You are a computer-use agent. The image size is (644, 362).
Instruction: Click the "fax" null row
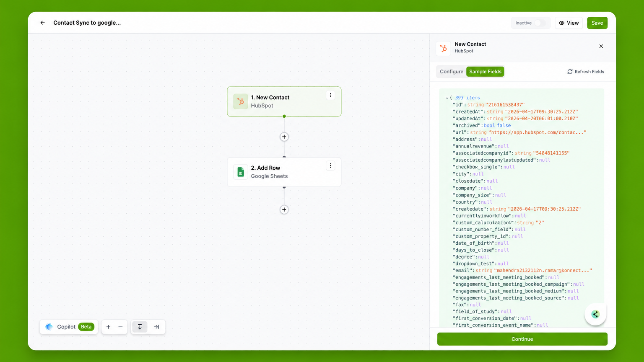click(467, 305)
